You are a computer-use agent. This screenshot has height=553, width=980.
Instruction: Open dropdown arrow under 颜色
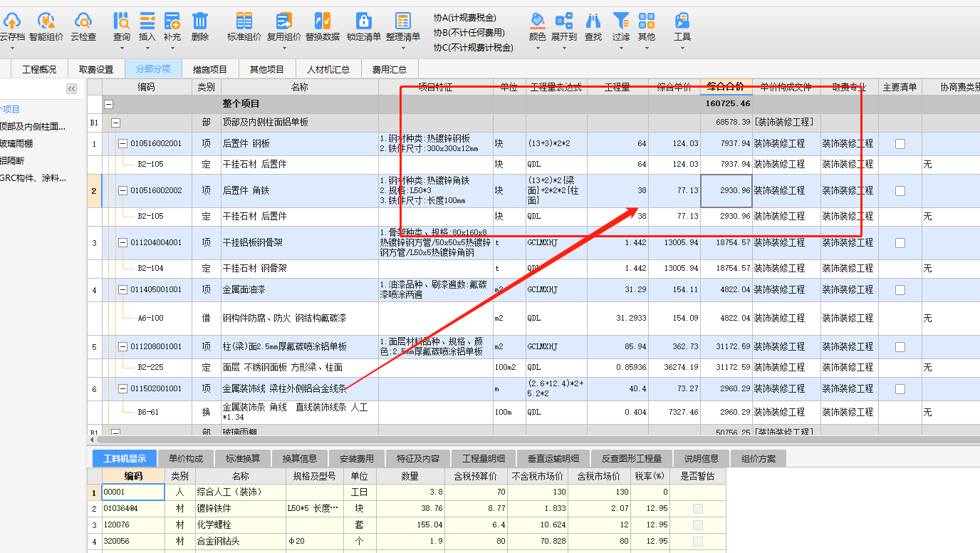pos(538,48)
